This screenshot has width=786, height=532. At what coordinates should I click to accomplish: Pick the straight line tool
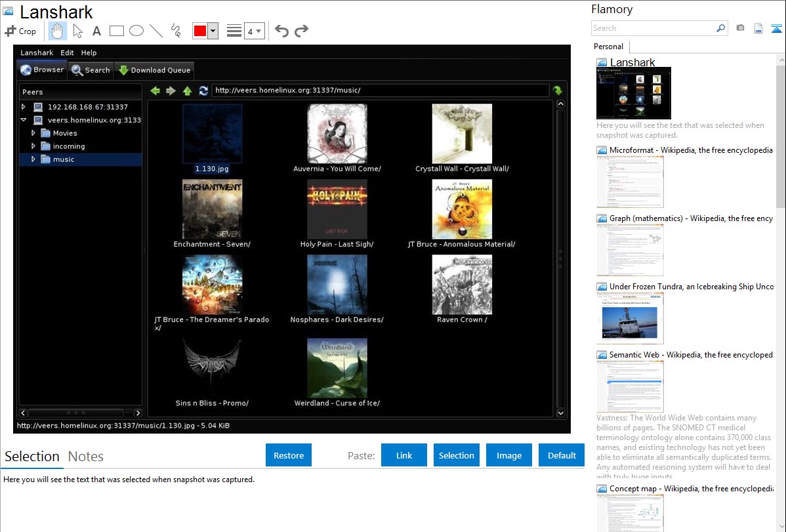pyautogui.click(x=156, y=31)
